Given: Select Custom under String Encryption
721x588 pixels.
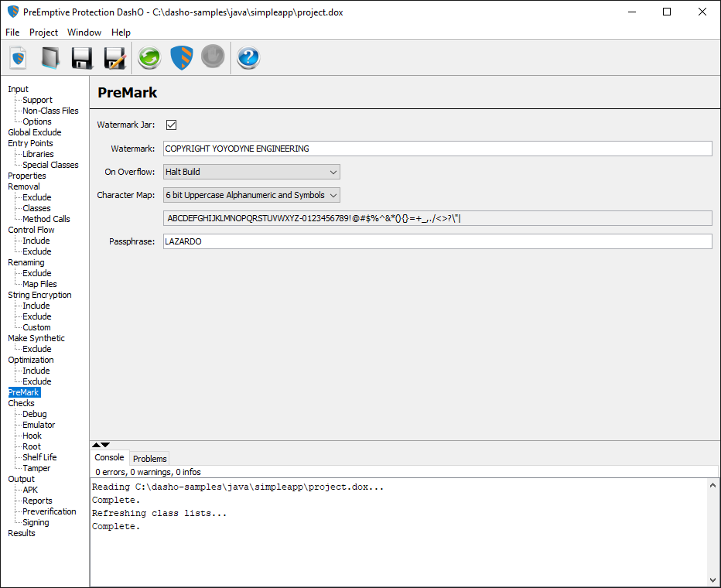Looking at the screenshot, I should point(37,327).
